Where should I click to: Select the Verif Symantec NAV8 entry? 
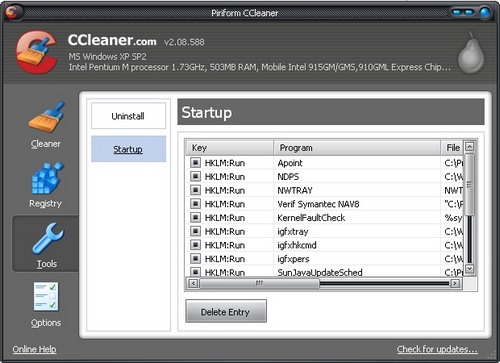point(318,204)
